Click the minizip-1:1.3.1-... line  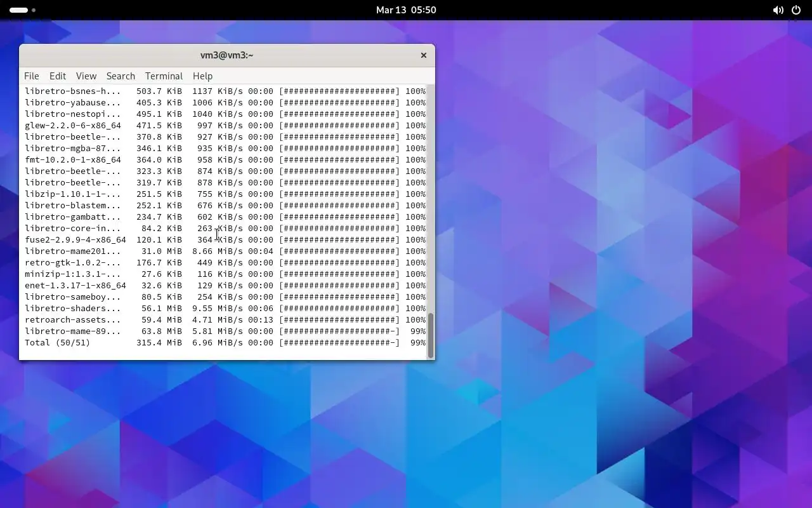[x=225, y=274]
